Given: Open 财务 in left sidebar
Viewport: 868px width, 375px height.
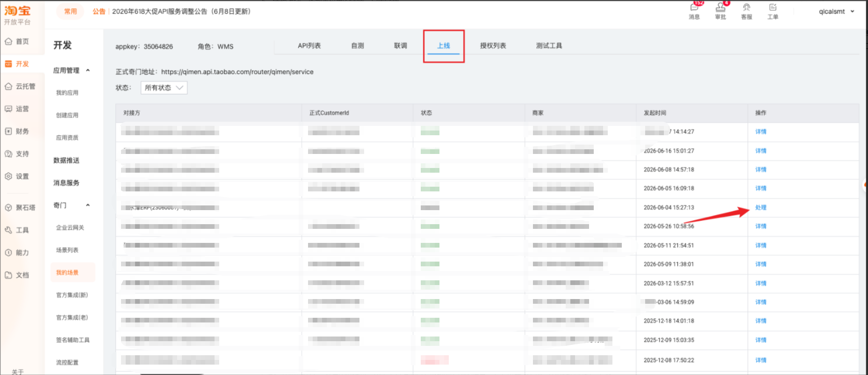Looking at the screenshot, I should [x=17, y=132].
